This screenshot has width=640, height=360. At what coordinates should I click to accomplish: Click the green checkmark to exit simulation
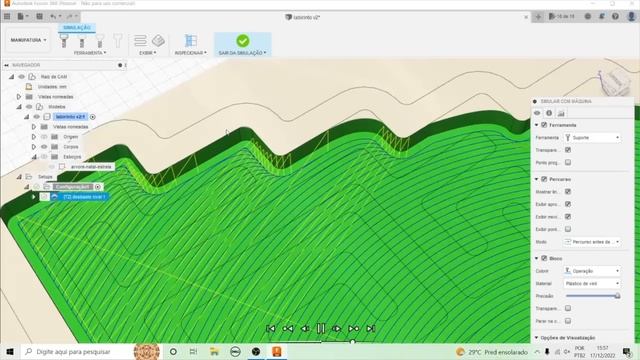click(242, 40)
